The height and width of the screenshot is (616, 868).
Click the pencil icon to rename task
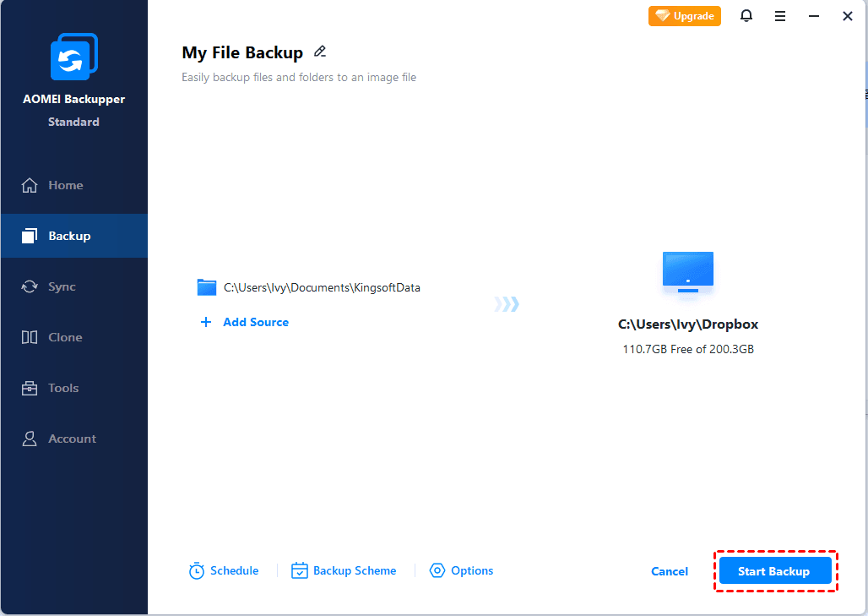pyautogui.click(x=319, y=52)
